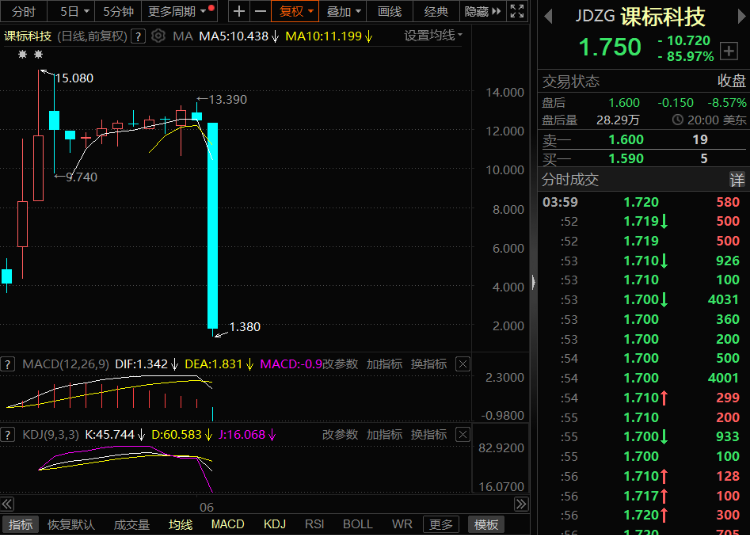This screenshot has height=535, width=750.
Task: Click the 20:00 美东 time label
Action: point(710,120)
